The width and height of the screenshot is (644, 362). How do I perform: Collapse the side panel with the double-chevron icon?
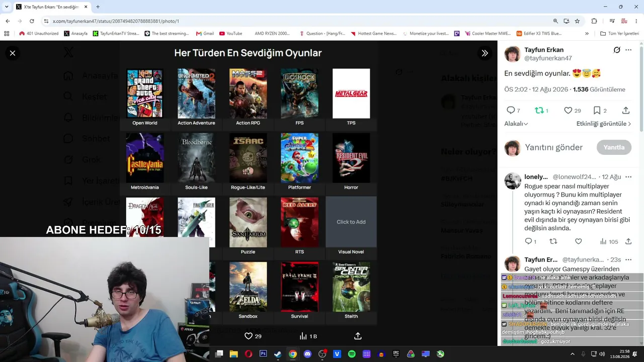(485, 53)
